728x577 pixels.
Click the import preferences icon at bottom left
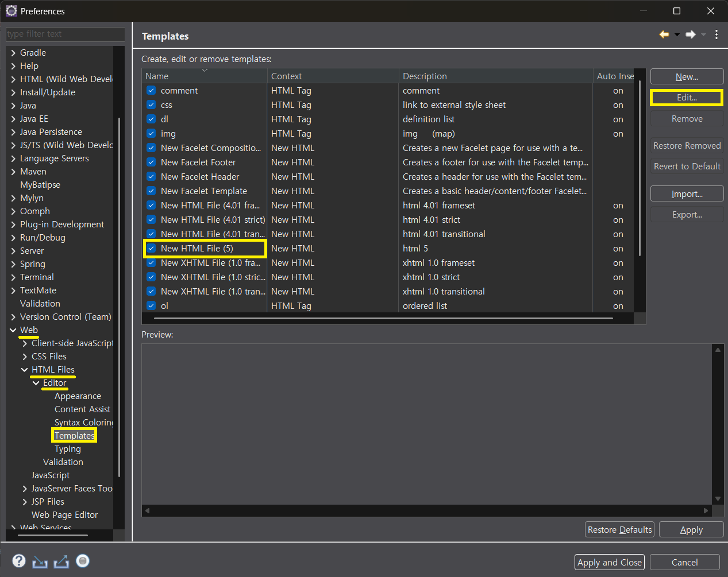[x=40, y=561]
